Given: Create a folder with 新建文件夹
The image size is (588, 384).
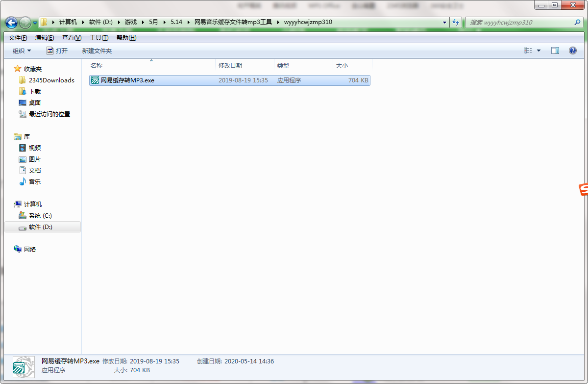Looking at the screenshot, I should 97,51.
